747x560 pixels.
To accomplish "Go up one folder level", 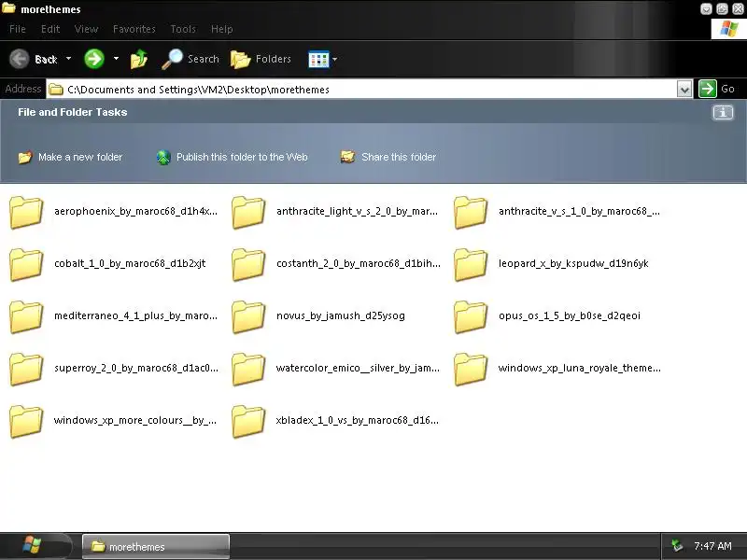I will pyautogui.click(x=138, y=59).
